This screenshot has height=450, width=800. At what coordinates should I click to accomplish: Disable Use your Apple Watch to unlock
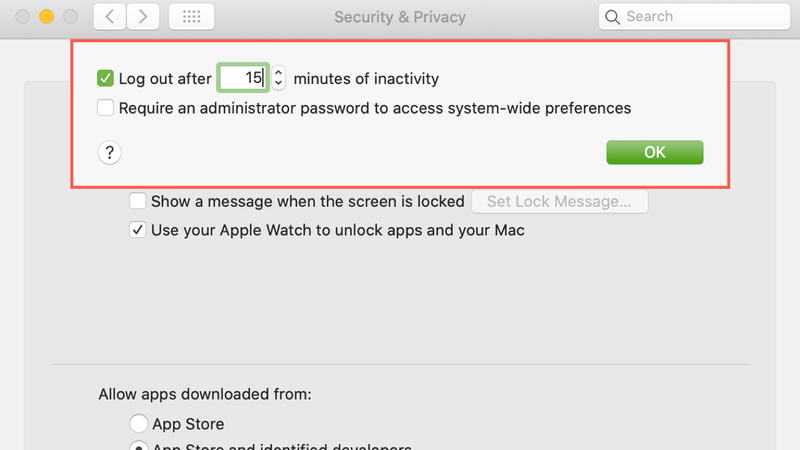[x=138, y=230]
